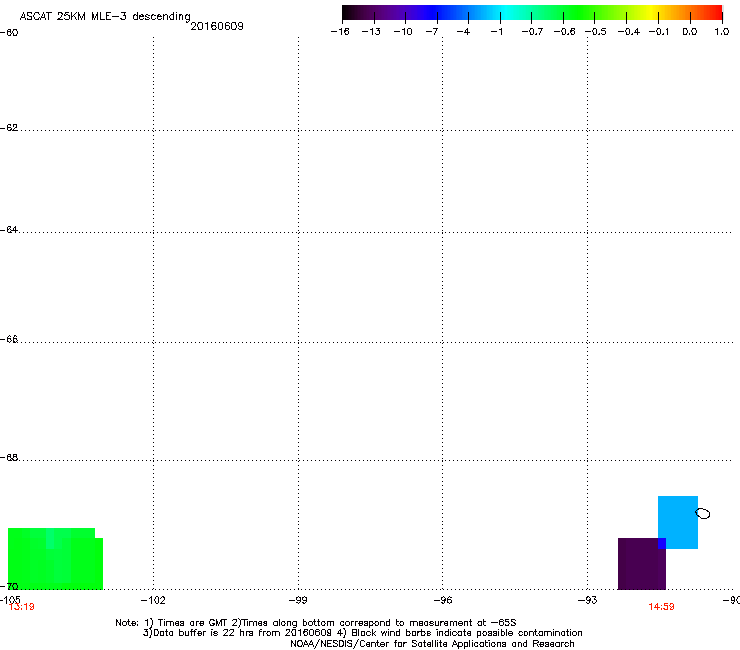Click the -66 latitude axis label
The height and width of the screenshot is (650, 740).
9,339
